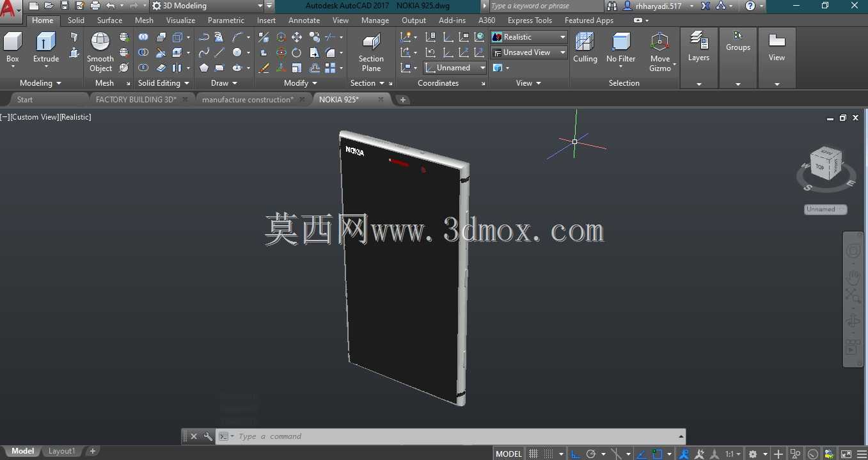The width and height of the screenshot is (868, 460).
Task: Expand the Draw panel
Action: [x=225, y=83]
